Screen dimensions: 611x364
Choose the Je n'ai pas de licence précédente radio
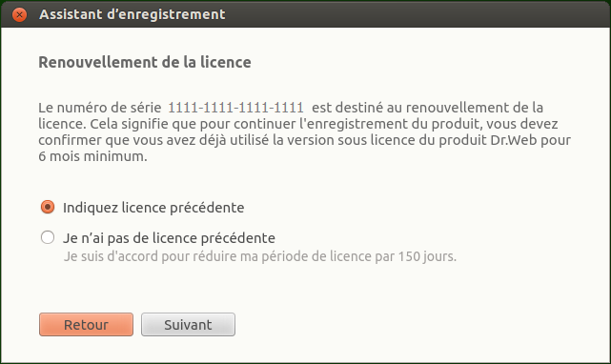click(x=48, y=237)
